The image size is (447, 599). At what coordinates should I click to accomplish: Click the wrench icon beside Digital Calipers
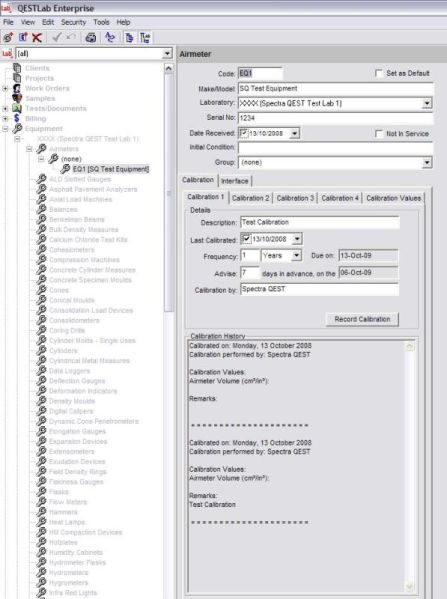click(41, 411)
